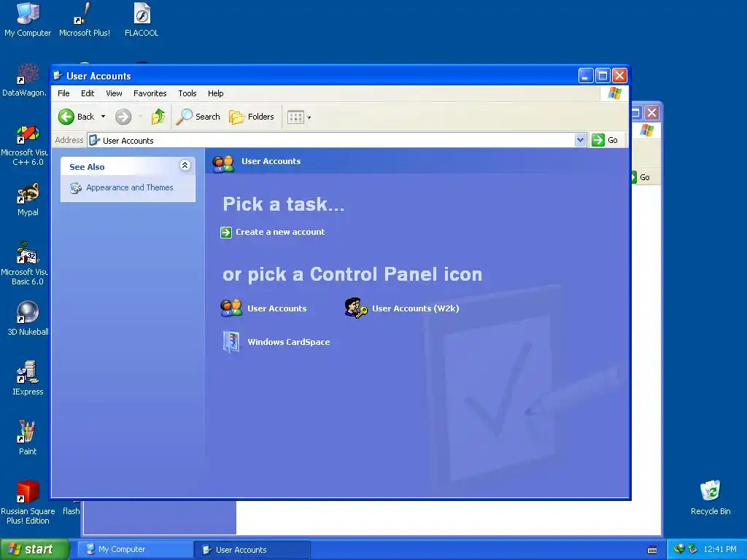The image size is (747, 560).
Task: Select the IExpress desktop shortcut
Action: [28, 378]
